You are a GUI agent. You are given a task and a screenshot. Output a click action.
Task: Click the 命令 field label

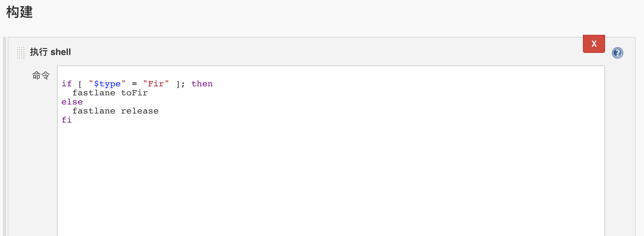[x=41, y=75]
